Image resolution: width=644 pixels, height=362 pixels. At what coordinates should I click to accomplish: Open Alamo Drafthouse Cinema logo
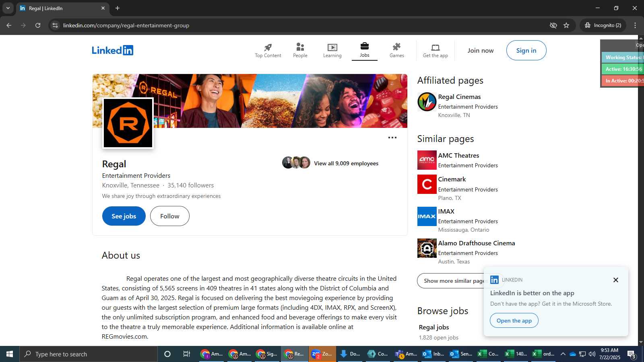pos(427,248)
